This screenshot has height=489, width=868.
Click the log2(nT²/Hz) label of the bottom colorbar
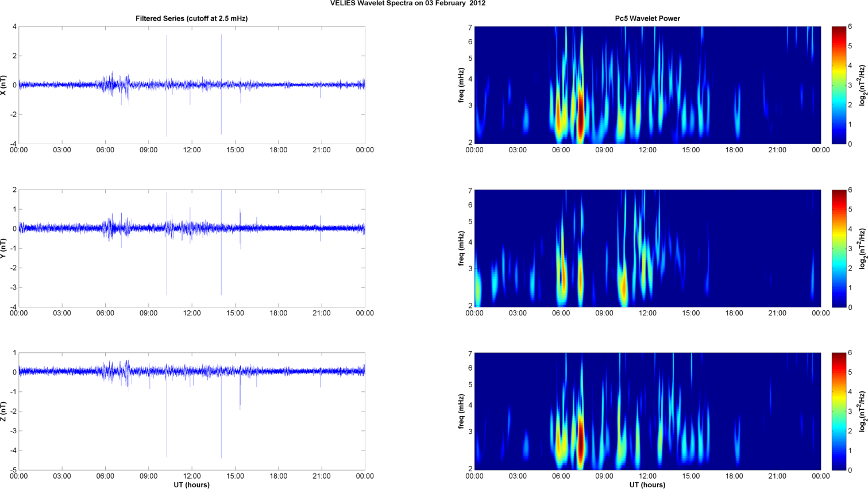tap(862, 411)
